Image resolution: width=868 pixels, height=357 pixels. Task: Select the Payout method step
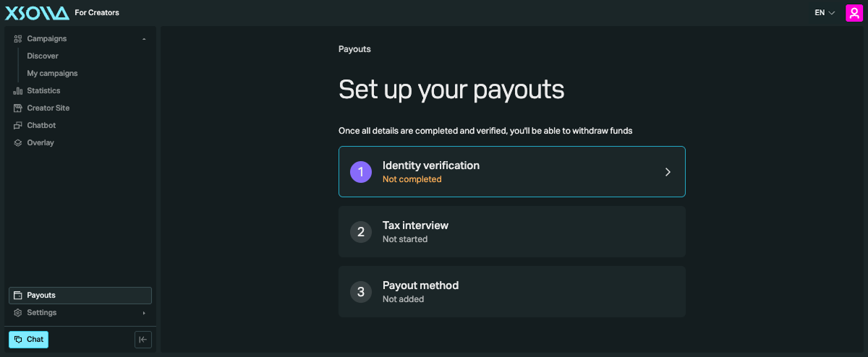[x=512, y=291]
